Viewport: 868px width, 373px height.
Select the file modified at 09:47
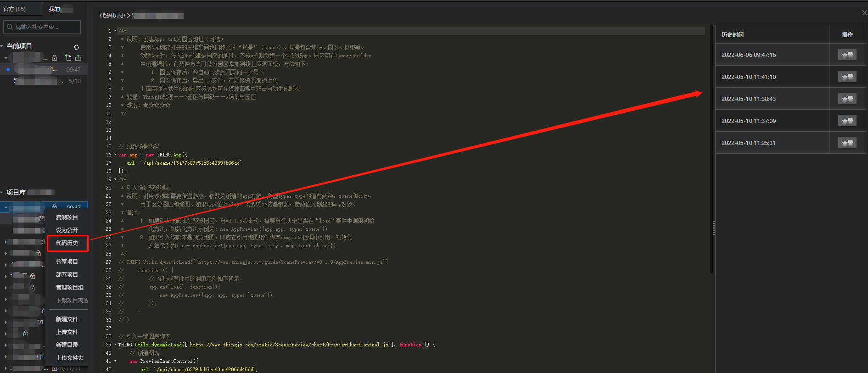tap(44, 70)
